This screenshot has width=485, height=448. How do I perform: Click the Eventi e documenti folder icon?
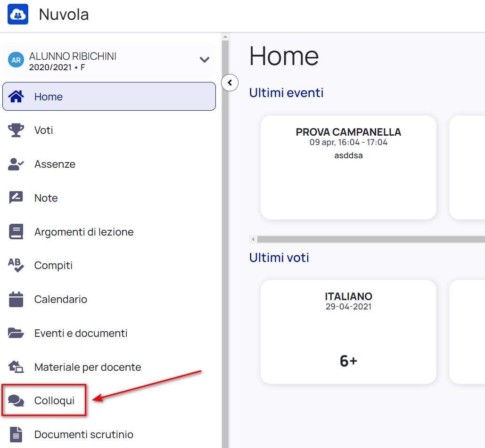[16, 333]
